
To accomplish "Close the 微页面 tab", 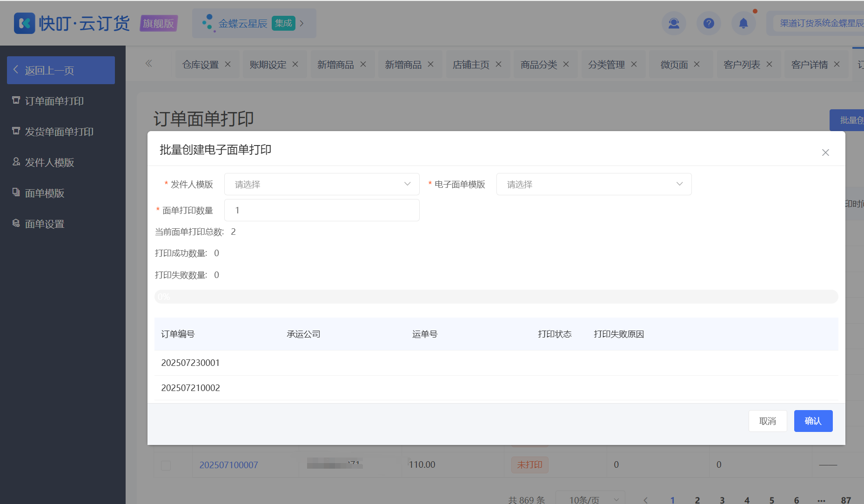I will tap(697, 64).
